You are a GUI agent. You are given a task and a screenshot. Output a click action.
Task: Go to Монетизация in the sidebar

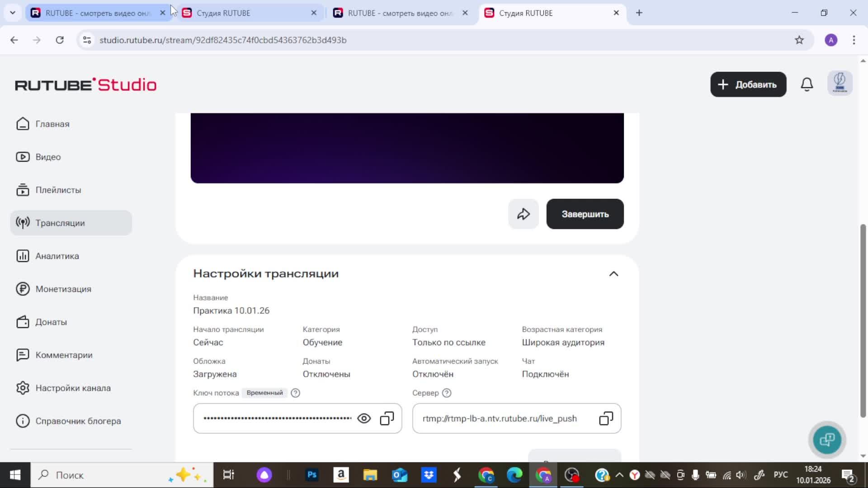(63, 289)
